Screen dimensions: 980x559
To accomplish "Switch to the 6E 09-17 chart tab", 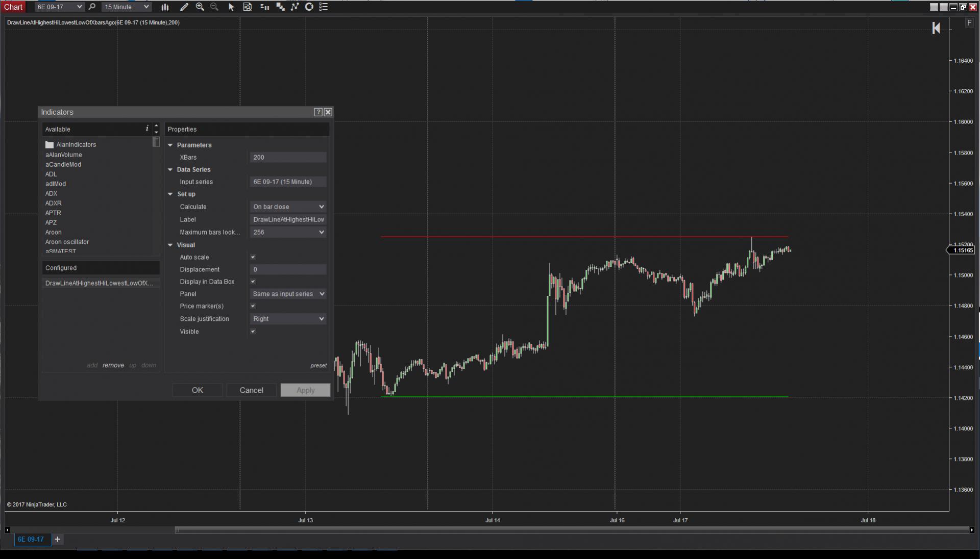I will (32, 539).
